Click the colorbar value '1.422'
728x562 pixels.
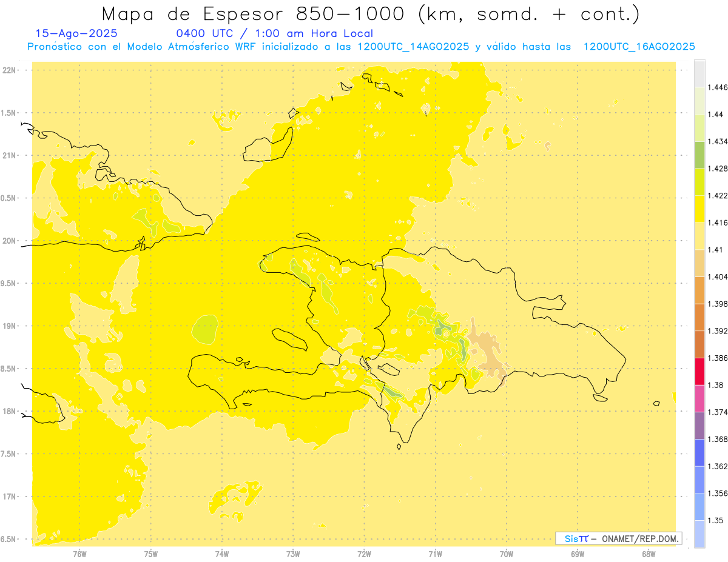point(719,196)
